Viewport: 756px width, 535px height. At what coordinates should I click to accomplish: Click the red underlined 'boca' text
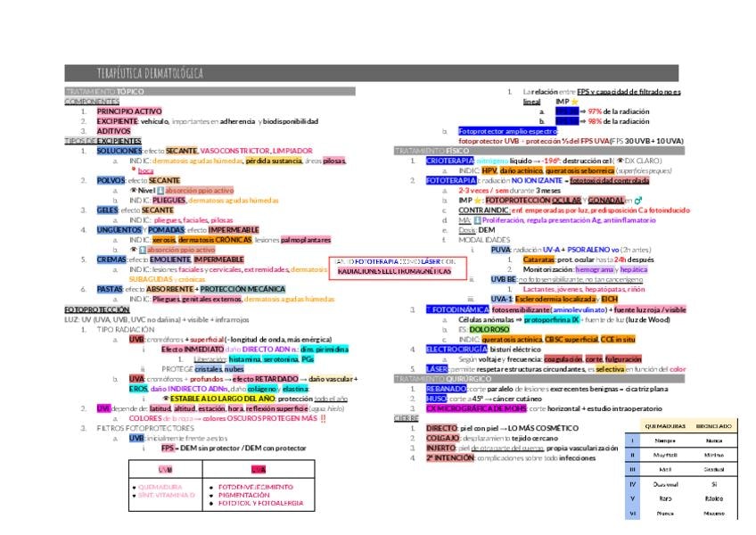coord(145,171)
